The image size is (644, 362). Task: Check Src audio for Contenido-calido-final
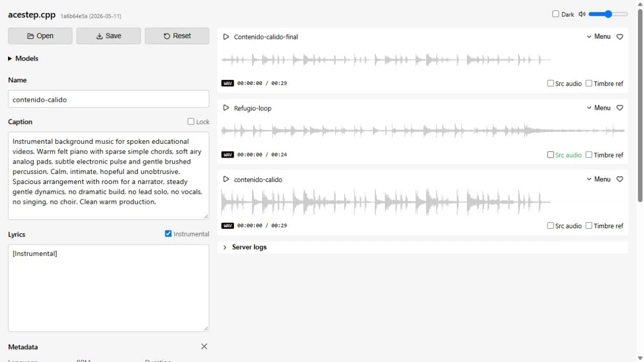(x=550, y=83)
